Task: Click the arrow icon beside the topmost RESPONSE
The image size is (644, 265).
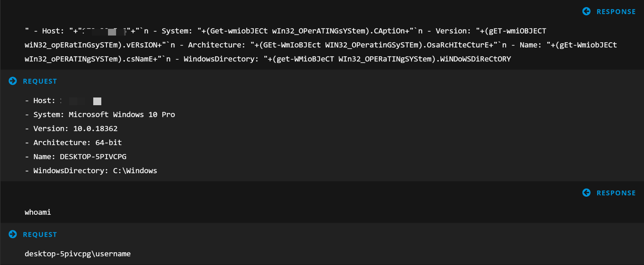Action: coord(586,11)
